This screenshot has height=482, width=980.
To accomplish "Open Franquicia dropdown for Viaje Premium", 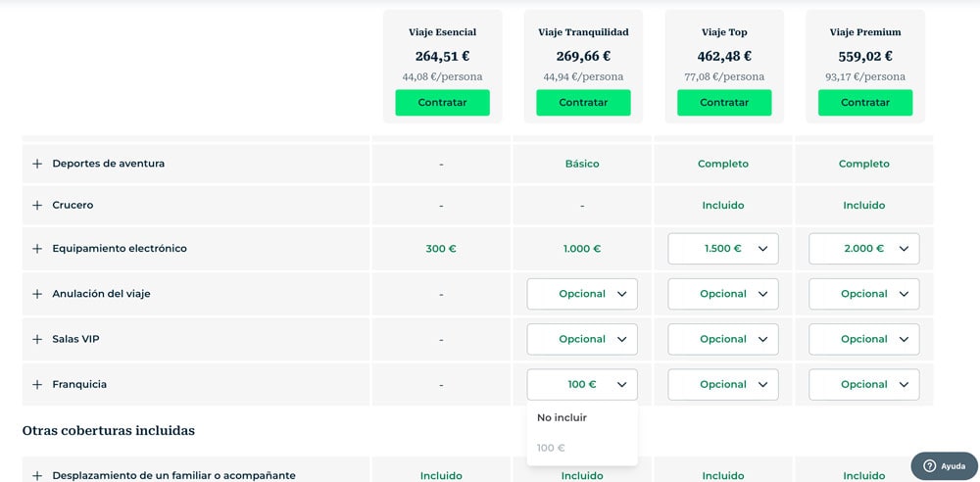I will (x=863, y=385).
